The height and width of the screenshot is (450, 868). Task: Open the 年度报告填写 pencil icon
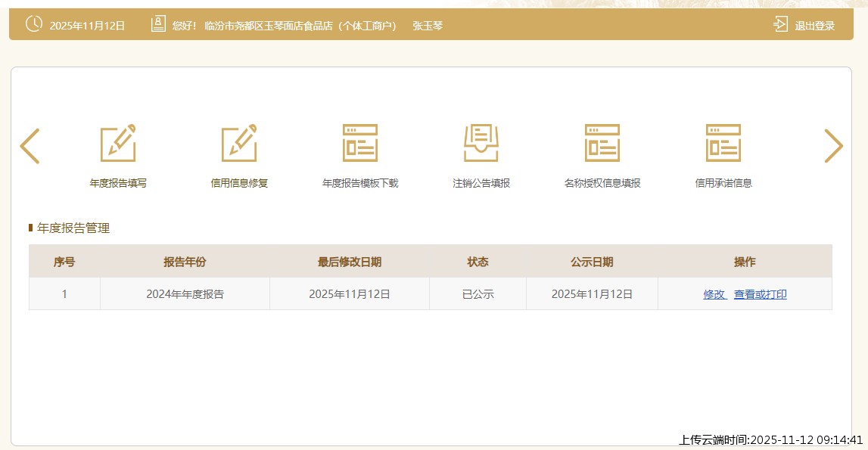(118, 143)
